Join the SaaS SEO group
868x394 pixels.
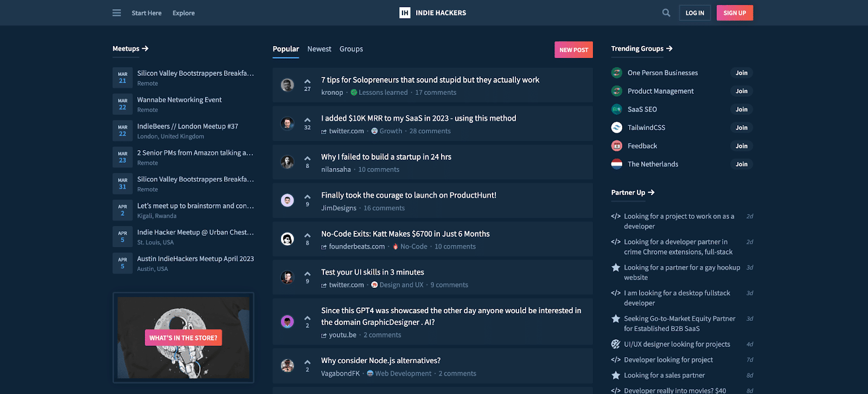coord(741,109)
